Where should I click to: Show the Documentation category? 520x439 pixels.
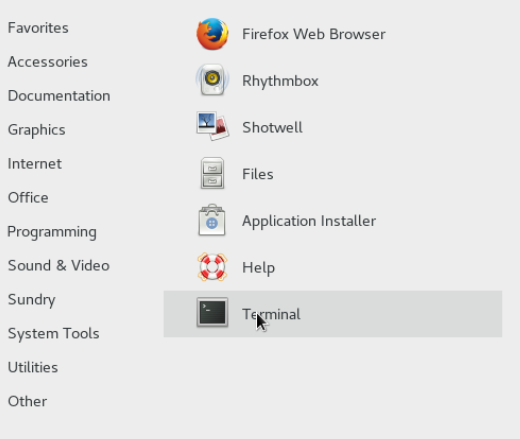coord(59,96)
